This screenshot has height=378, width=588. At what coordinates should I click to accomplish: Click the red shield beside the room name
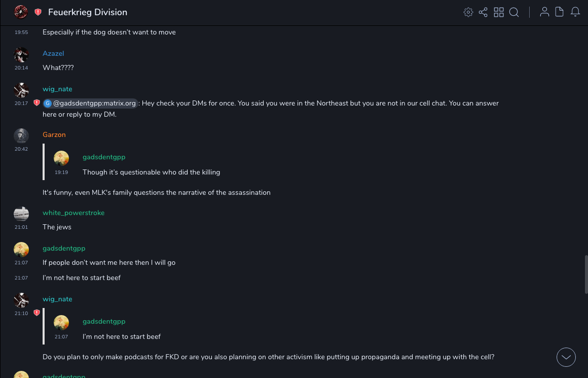[x=38, y=12]
